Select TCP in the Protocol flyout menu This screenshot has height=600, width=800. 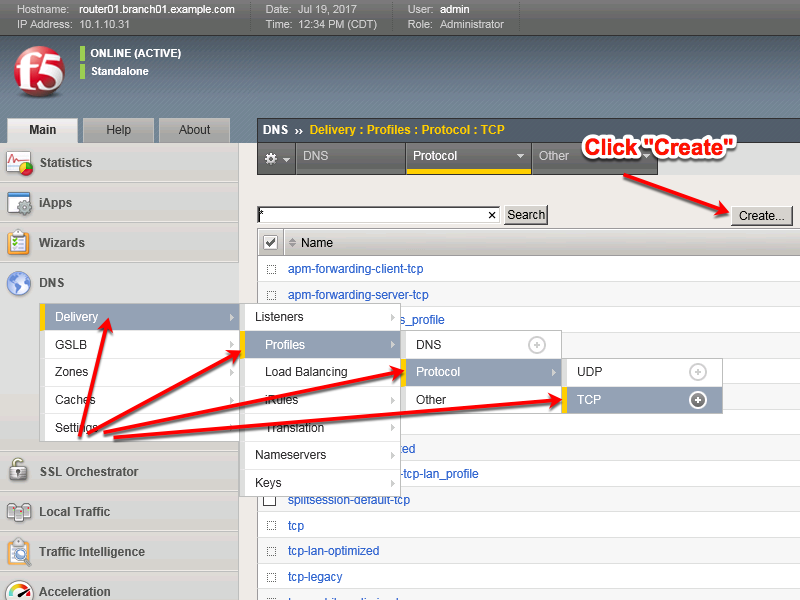pyautogui.click(x=642, y=400)
